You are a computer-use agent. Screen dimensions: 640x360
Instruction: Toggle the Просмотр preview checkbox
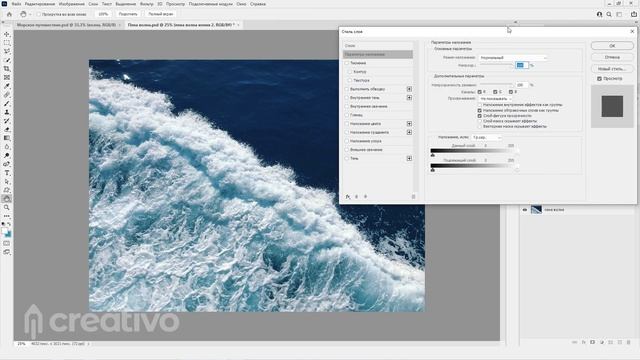pos(600,78)
